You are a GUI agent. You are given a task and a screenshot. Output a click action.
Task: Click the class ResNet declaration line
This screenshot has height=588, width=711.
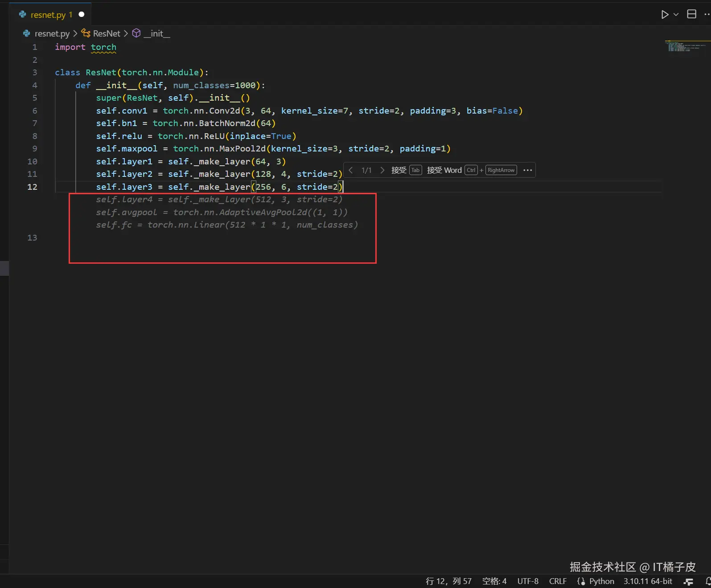point(132,73)
